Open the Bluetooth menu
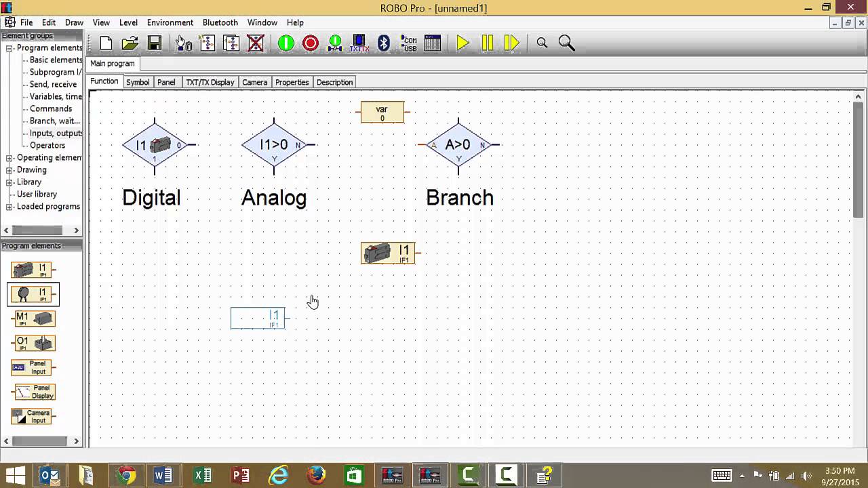 pos(220,22)
